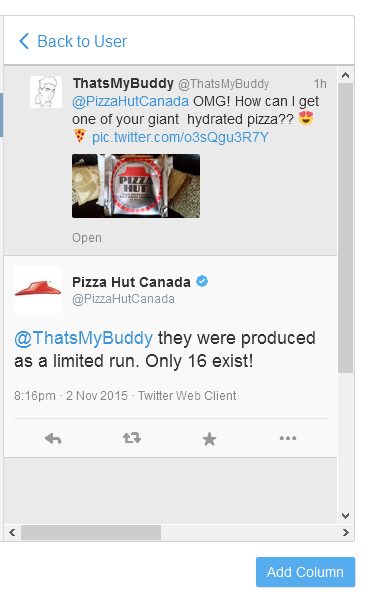Click the horizontal scrollbar right arrow
Viewport: 368px width, 598px height.
346,532
